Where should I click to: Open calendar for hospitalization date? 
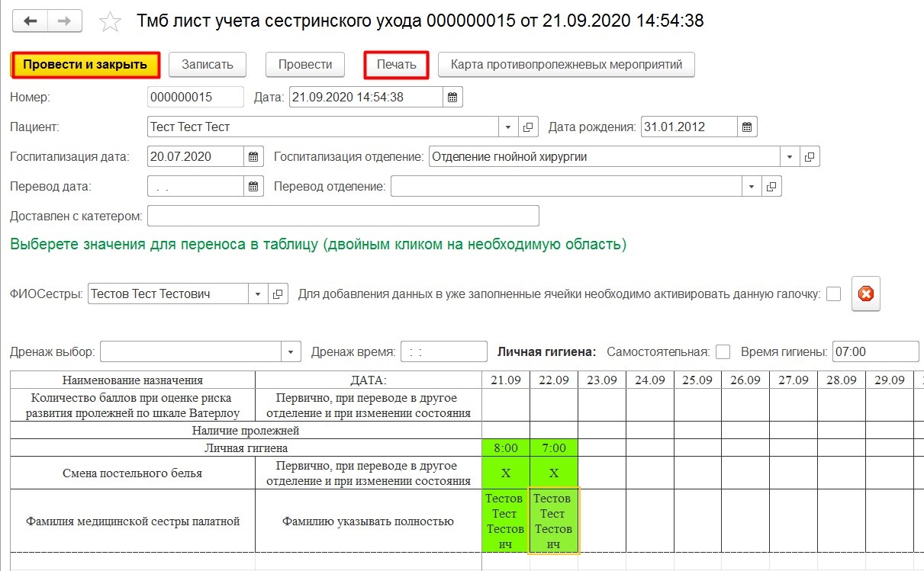point(253,157)
